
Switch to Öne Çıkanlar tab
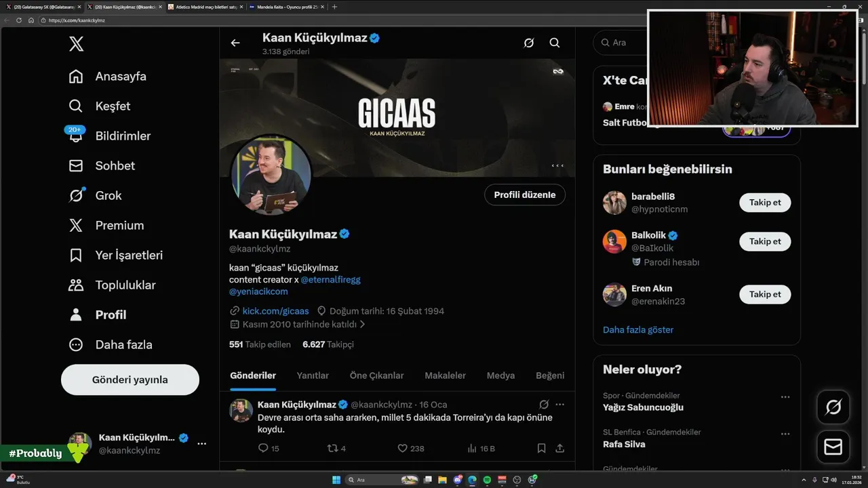pyautogui.click(x=377, y=375)
